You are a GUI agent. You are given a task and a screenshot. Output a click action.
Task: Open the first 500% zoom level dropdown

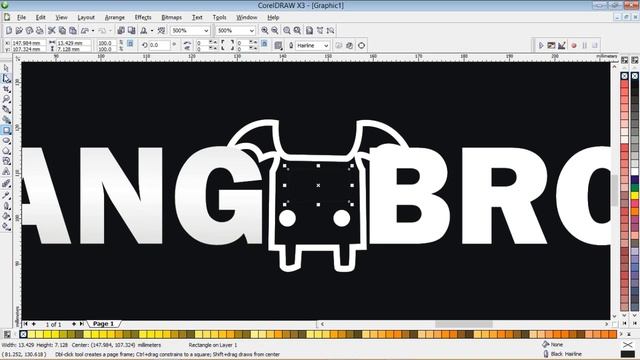(x=206, y=31)
